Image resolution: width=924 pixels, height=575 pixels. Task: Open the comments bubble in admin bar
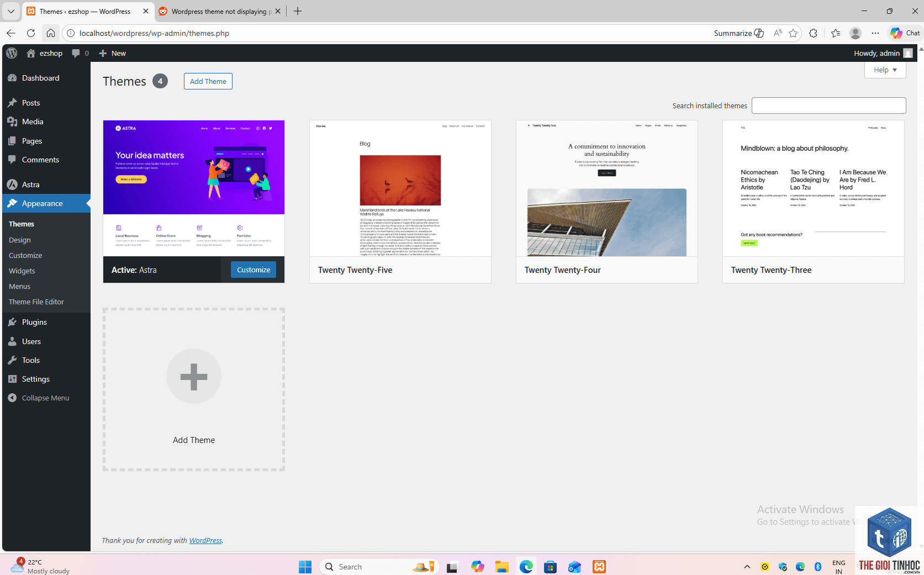(x=80, y=53)
